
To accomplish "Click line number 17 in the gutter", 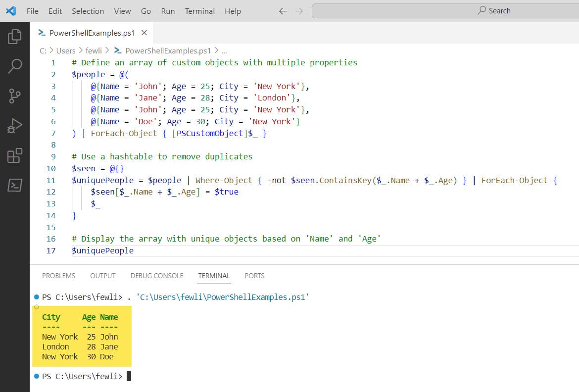I will (51, 251).
